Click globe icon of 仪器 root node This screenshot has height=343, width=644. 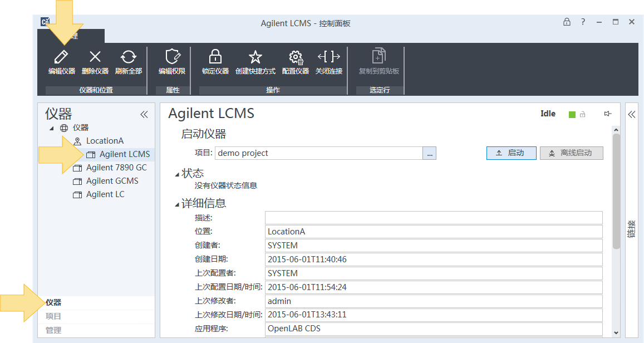(64, 128)
